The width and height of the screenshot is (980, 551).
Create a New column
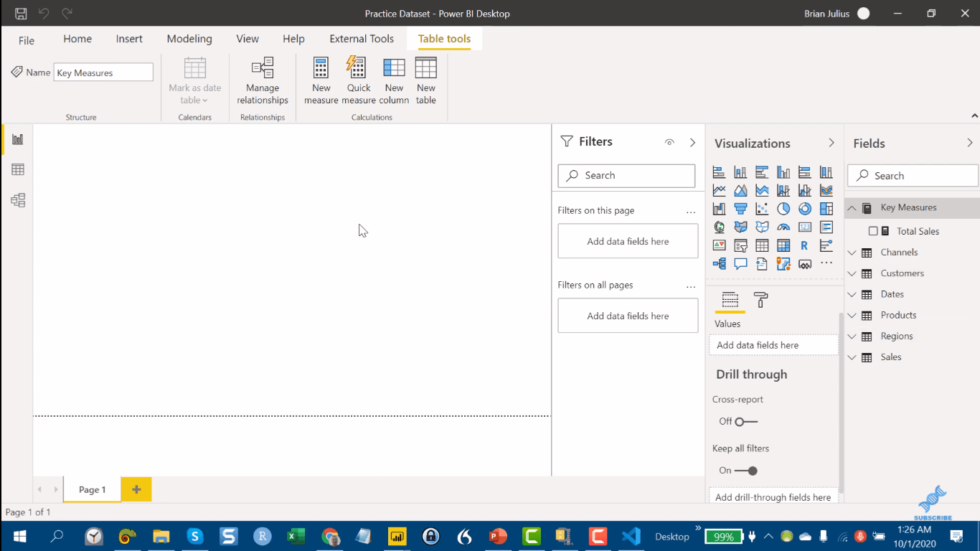pos(394,80)
